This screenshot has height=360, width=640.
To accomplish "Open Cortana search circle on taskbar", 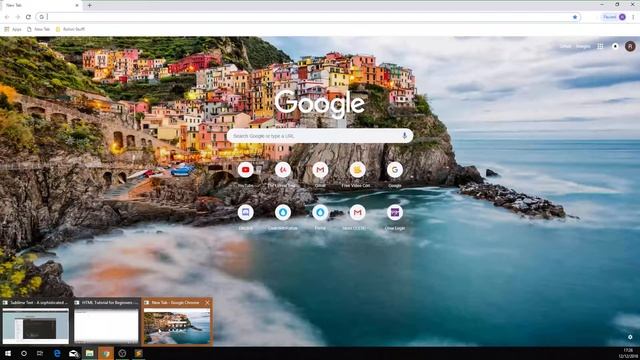I will pyautogui.click(x=24, y=353).
